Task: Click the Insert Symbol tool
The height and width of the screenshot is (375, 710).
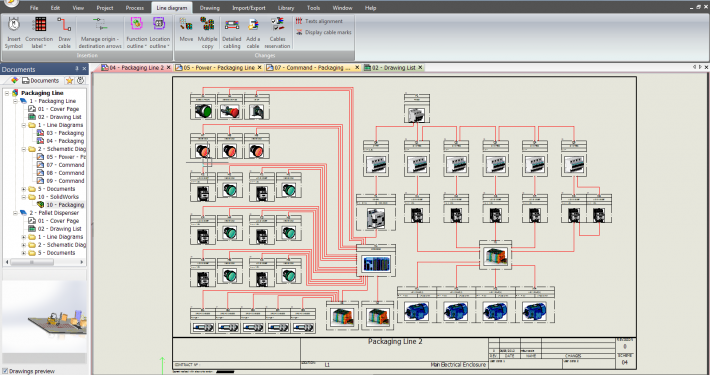Action: pyautogui.click(x=14, y=32)
